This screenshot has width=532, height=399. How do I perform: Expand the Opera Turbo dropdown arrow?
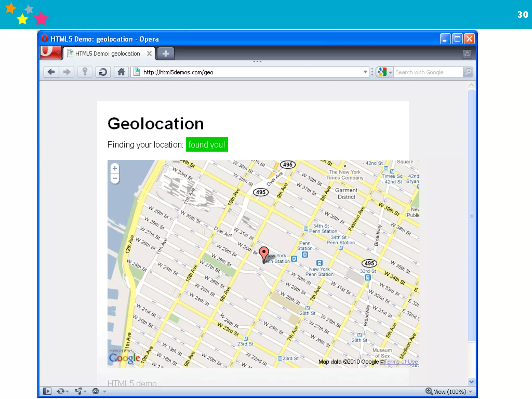tap(105, 391)
